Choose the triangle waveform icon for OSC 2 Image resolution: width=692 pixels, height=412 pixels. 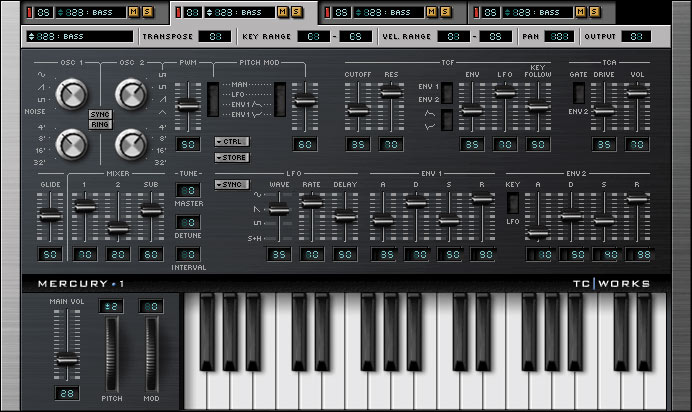coord(162,112)
